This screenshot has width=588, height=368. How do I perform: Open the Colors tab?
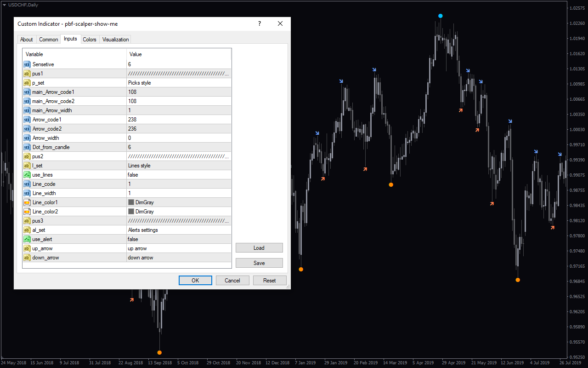tap(90, 40)
